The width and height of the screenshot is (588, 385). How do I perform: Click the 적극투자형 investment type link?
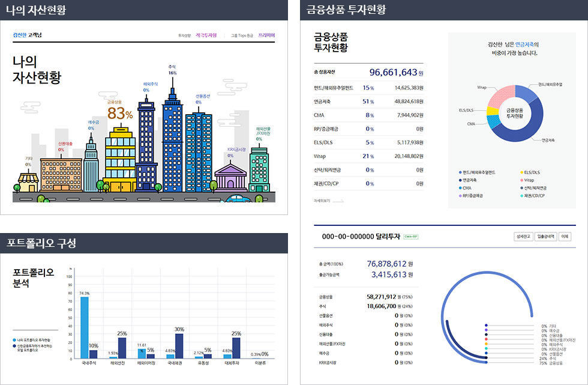coord(206,35)
